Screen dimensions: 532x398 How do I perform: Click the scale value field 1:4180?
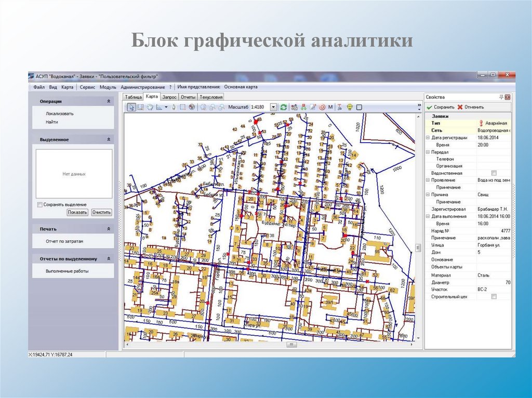[x=260, y=107]
